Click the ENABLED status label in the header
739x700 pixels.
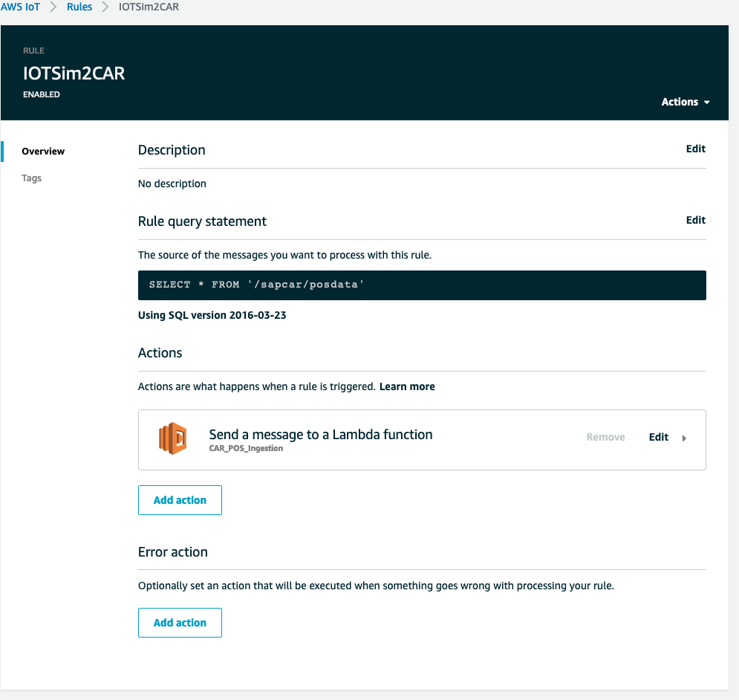tap(42, 95)
